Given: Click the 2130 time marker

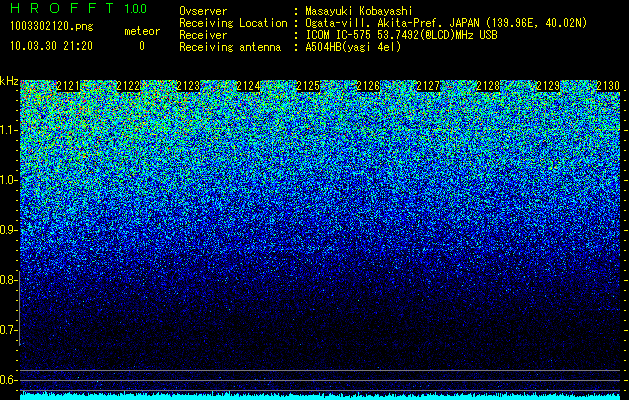Looking at the screenshot, I should point(608,86).
